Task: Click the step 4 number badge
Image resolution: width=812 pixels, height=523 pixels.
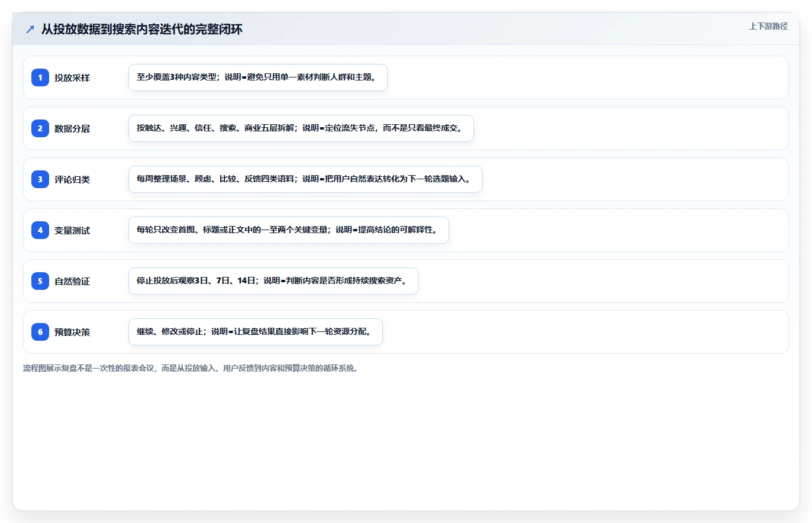Action: click(40, 230)
